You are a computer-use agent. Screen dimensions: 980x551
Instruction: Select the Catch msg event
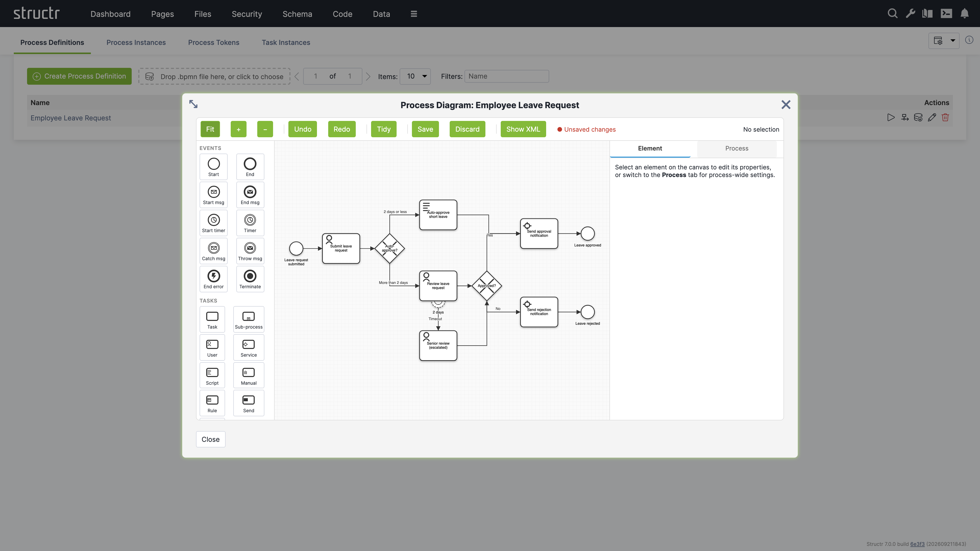213,251
